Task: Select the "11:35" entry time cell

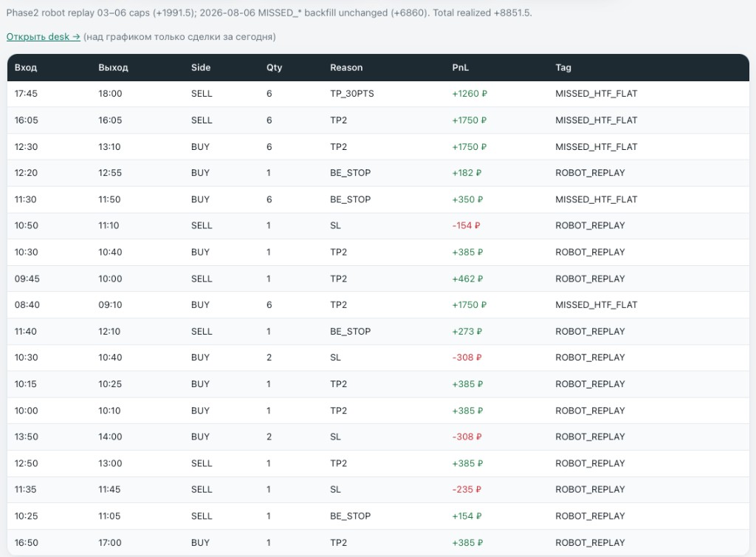Action: point(26,489)
